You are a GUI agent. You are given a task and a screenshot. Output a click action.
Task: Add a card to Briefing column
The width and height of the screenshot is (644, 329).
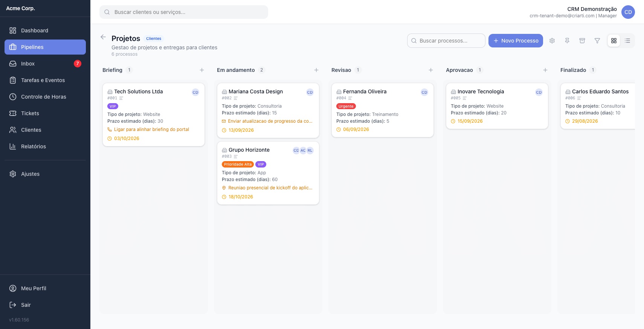click(202, 70)
